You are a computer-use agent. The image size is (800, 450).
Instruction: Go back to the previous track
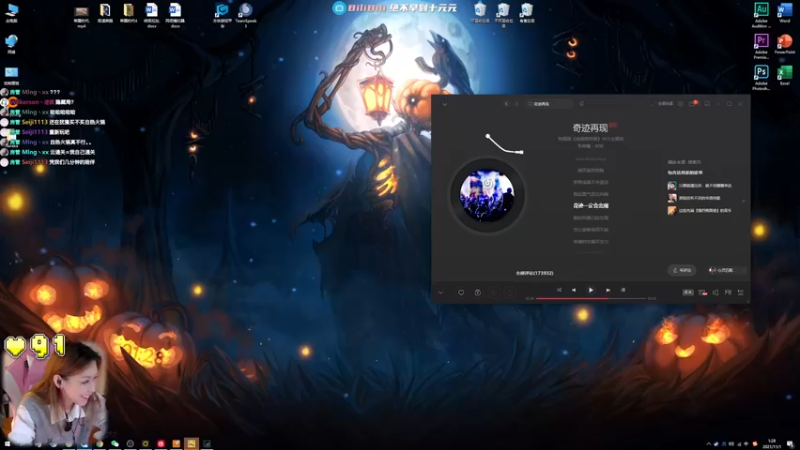pyautogui.click(x=574, y=290)
